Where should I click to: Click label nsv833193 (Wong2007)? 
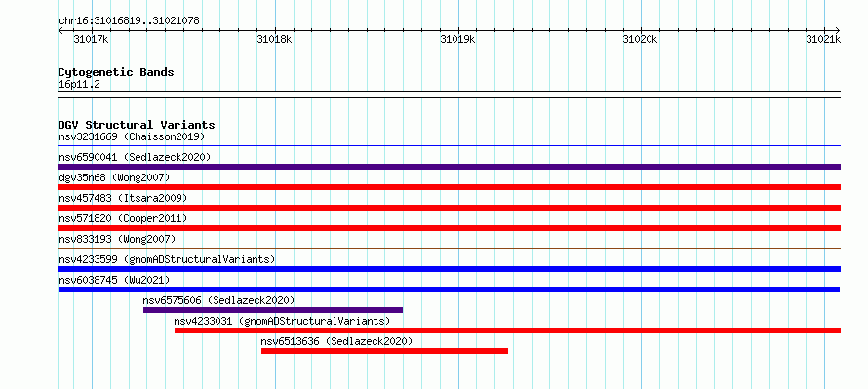[x=117, y=239]
